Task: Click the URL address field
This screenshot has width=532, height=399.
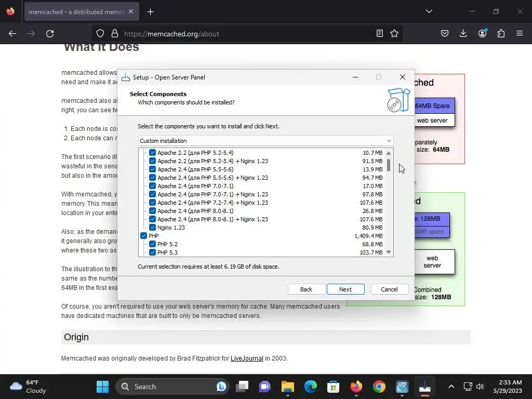Action: click(248, 34)
